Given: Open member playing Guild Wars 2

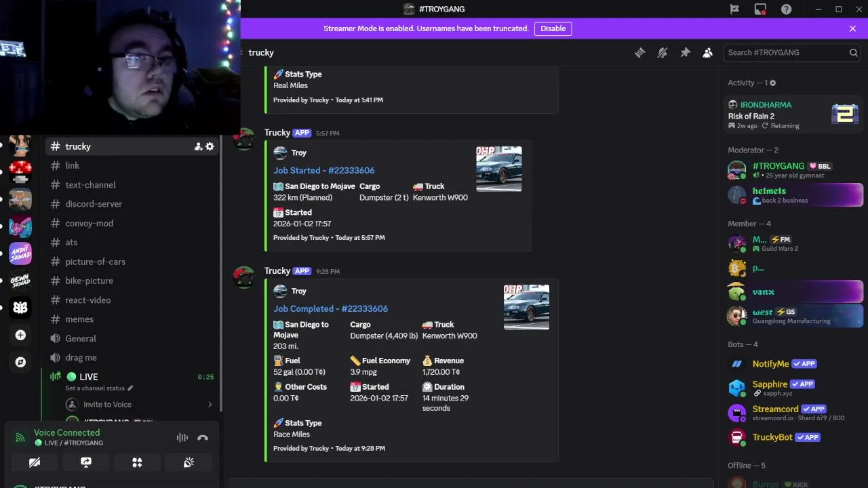Looking at the screenshot, I should tap(793, 243).
